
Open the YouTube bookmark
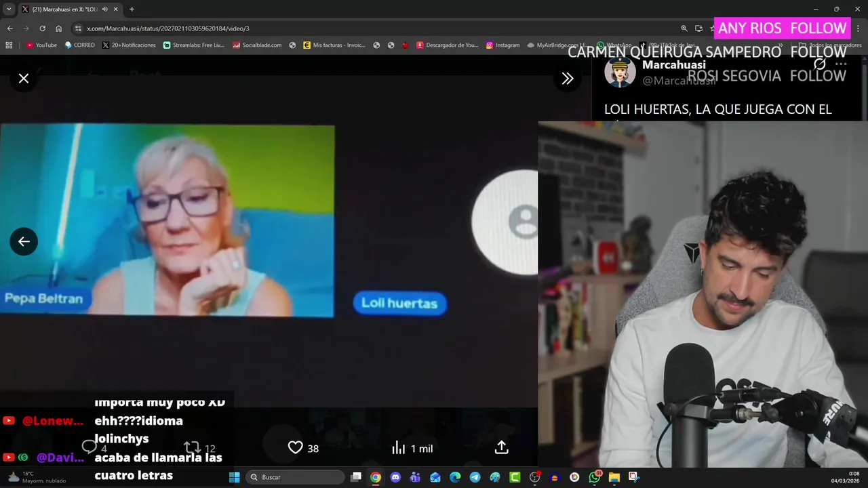tap(41, 45)
